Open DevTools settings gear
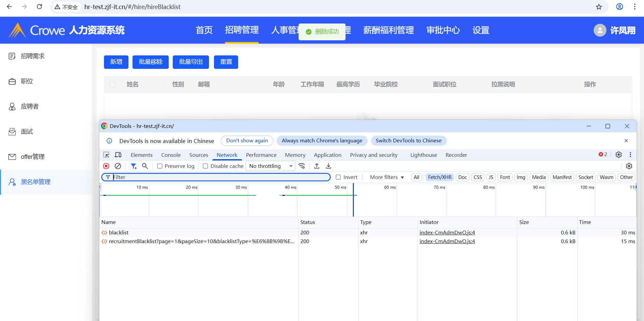 [x=619, y=154]
